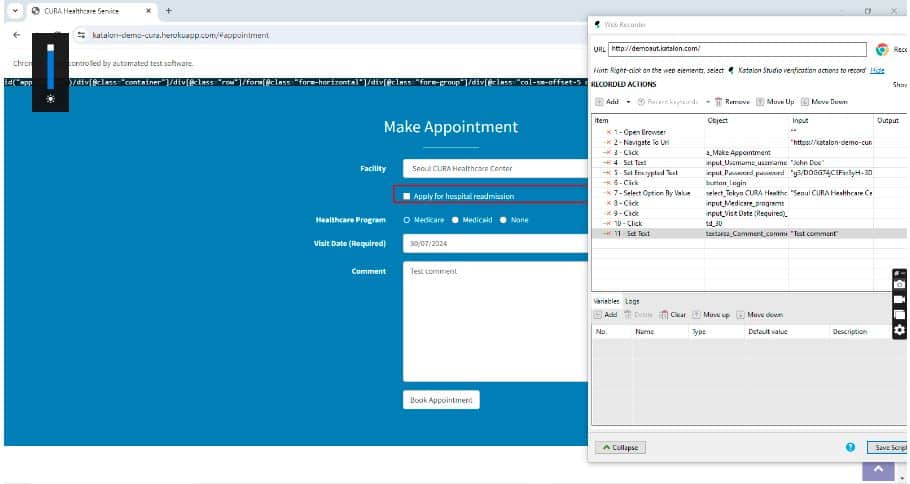The image size is (910, 484).
Task: Check Apply for hospital readmission
Action: pyautogui.click(x=407, y=196)
